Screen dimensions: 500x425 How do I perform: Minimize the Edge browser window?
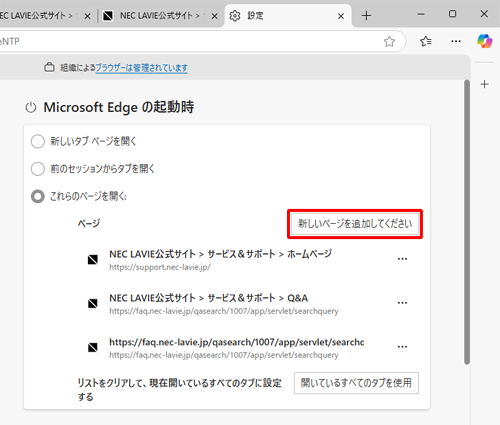(x=421, y=14)
